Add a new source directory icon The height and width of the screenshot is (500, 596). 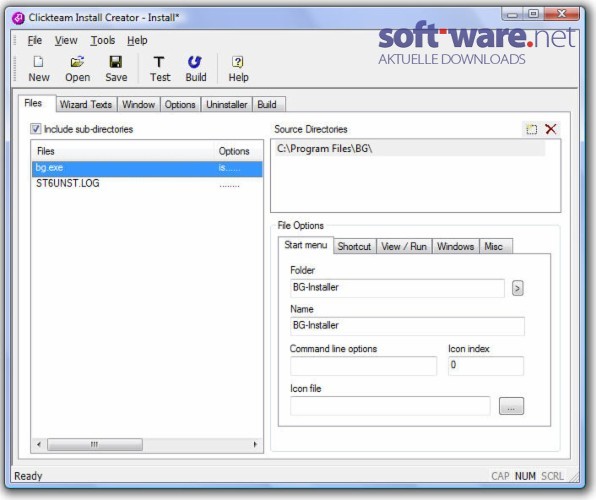[x=531, y=129]
